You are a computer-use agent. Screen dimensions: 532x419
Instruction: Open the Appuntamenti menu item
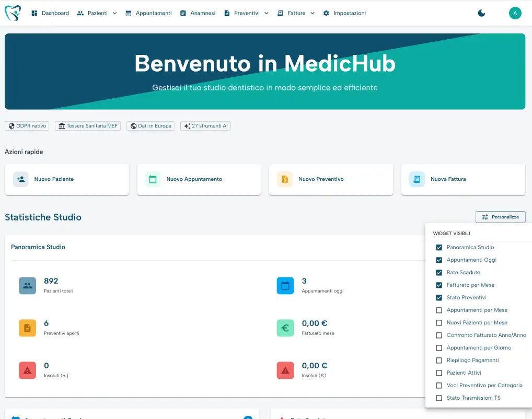pos(148,13)
